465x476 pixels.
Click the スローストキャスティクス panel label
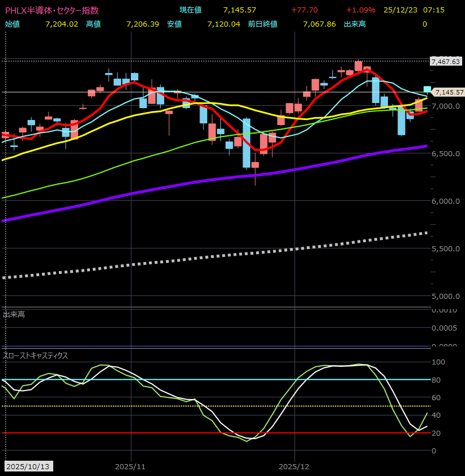(x=36, y=355)
